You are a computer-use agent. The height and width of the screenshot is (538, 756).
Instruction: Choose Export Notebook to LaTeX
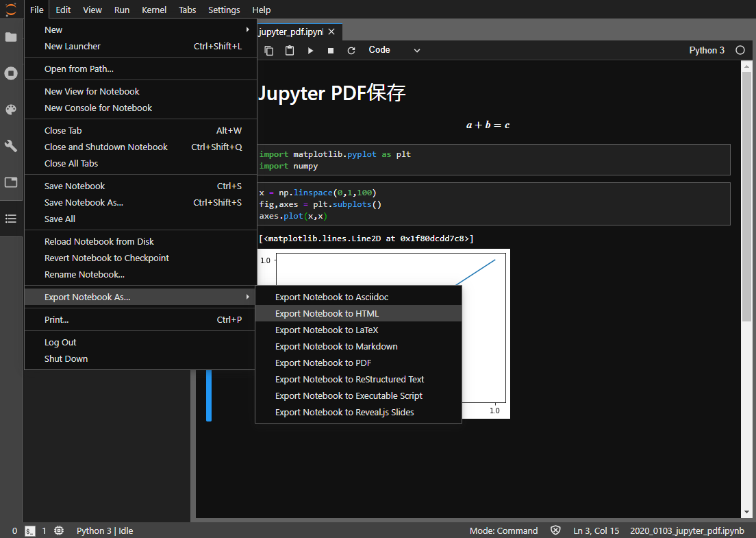pos(358,330)
